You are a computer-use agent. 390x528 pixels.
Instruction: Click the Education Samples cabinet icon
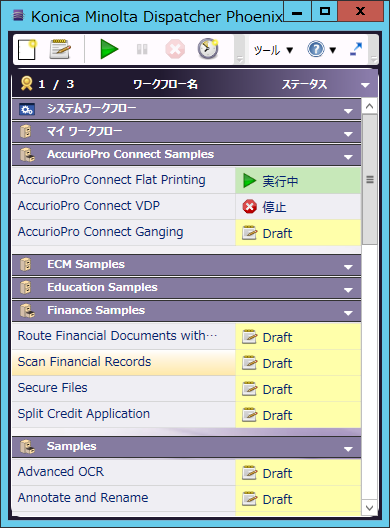26,287
